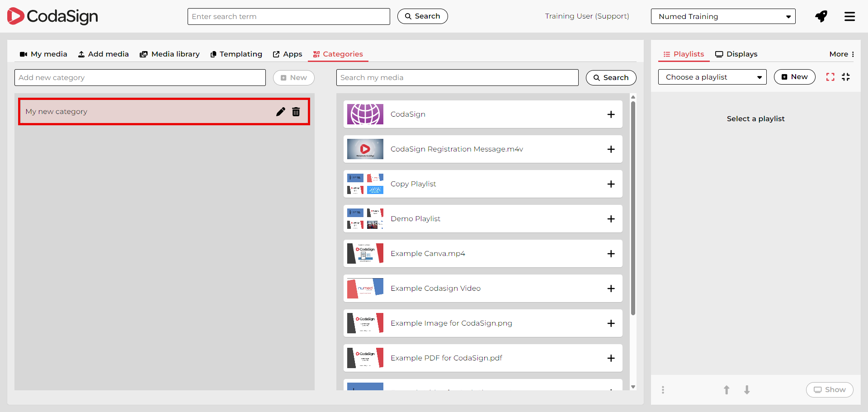Open the Displays tab
This screenshot has height=412, width=868.
[736, 54]
